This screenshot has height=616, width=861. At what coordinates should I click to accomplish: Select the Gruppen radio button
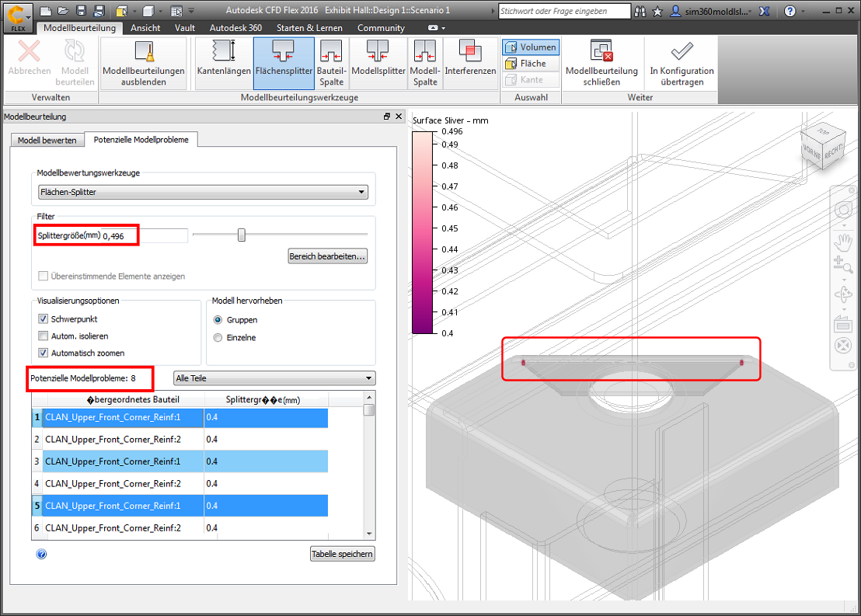[218, 320]
